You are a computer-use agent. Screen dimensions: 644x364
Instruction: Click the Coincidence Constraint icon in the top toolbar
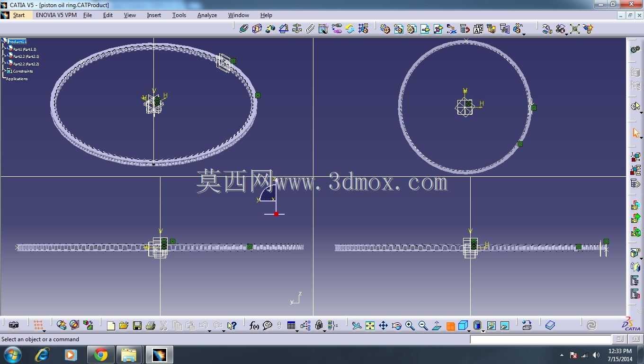coord(244,29)
